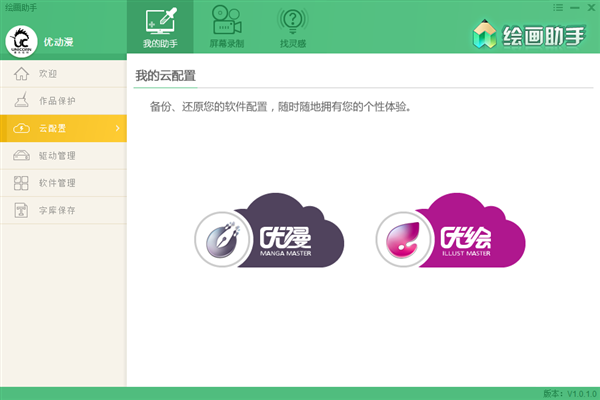Click the tablet icon for 驱动管理
Image resolution: width=600 pixels, height=400 pixels.
(x=21, y=155)
